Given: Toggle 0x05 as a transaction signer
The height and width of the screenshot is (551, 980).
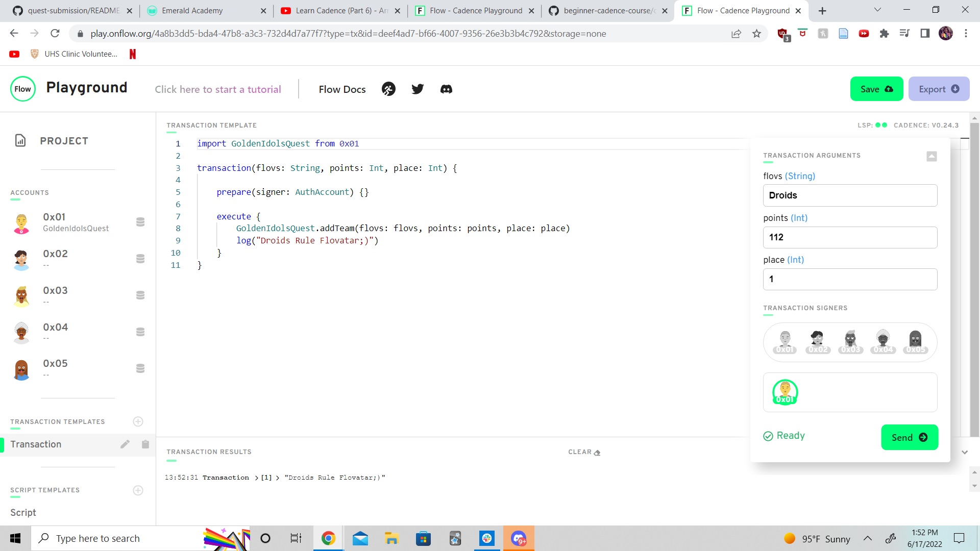Looking at the screenshot, I should pos(915,341).
